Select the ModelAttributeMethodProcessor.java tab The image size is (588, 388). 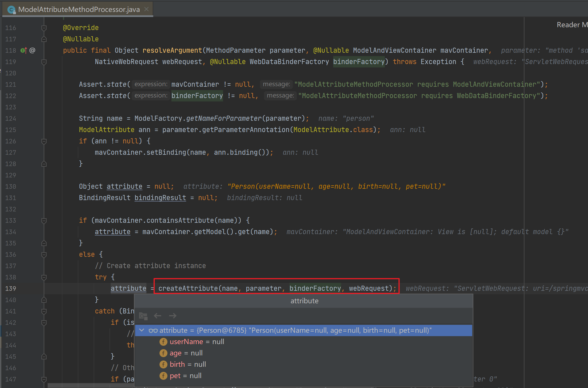[79, 10]
